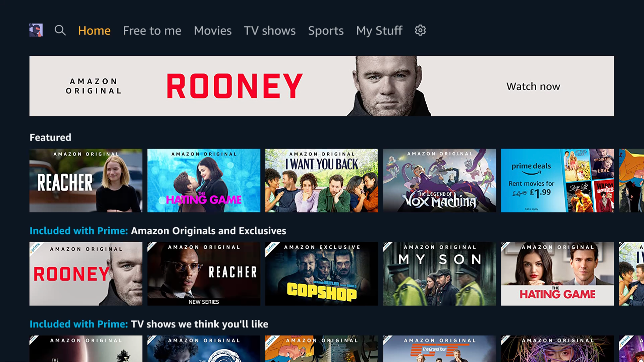Screen dimensions: 644x362
Task: Click the Search icon
Action: coord(60,30)
